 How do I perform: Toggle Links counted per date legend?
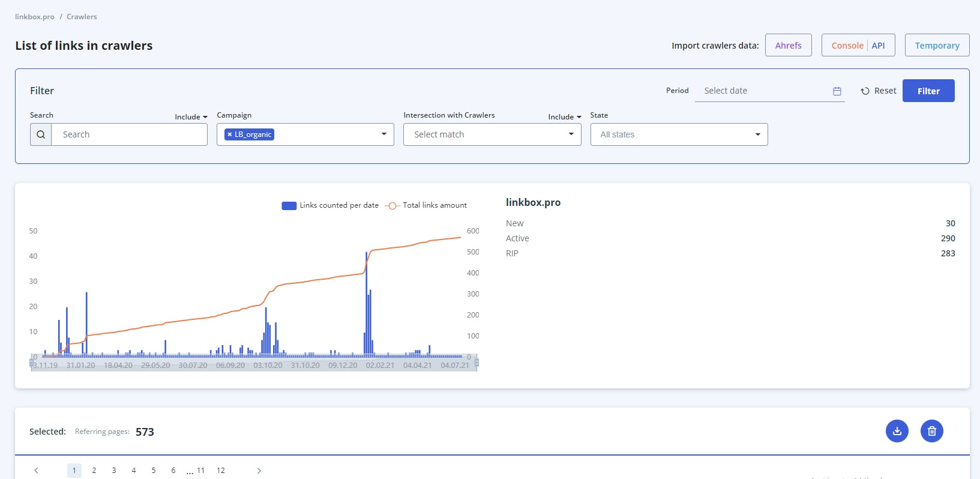(x=330, y=205)
